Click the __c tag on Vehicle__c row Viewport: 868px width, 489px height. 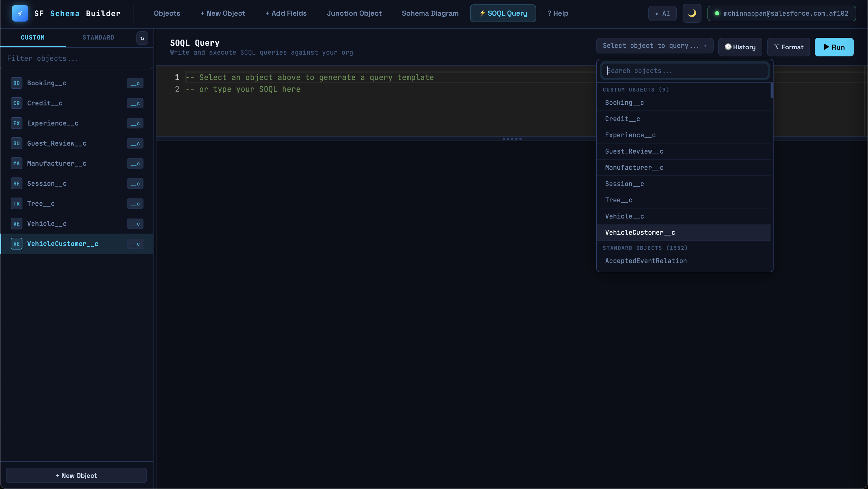click(x=135, y=224)
